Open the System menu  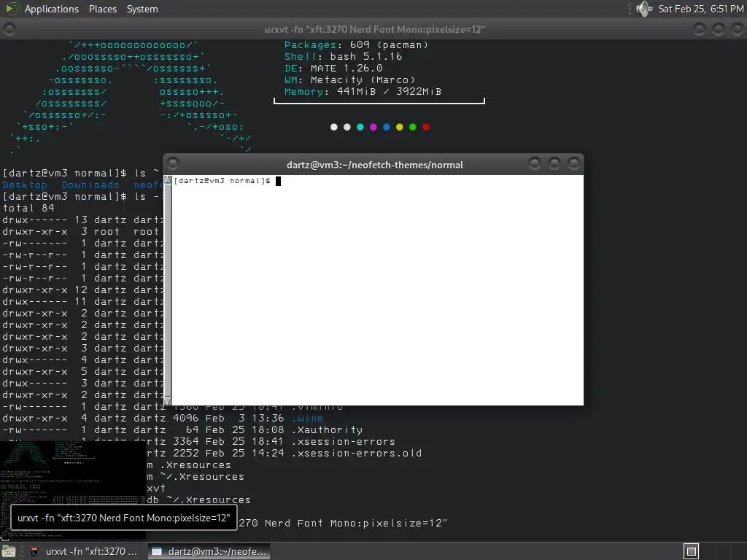pyautogui.click(x=142, y=9)
